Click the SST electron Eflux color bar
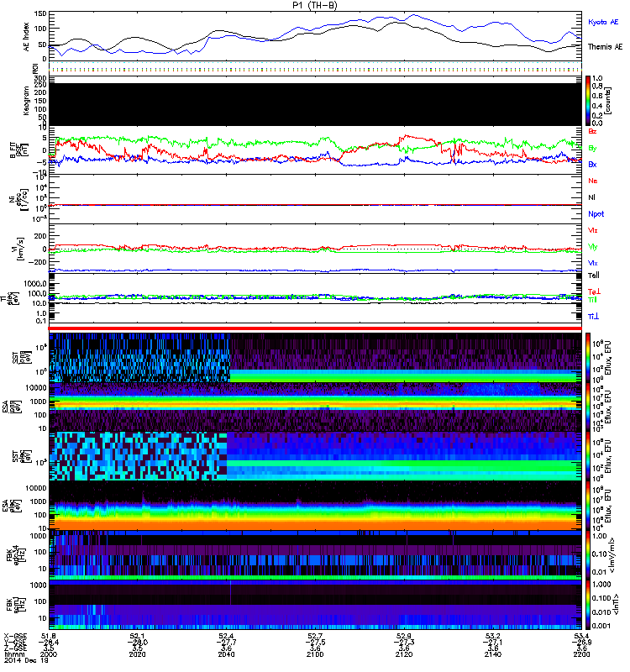Image resolution: width=630 pixels, height=672 pixels. 588,456
